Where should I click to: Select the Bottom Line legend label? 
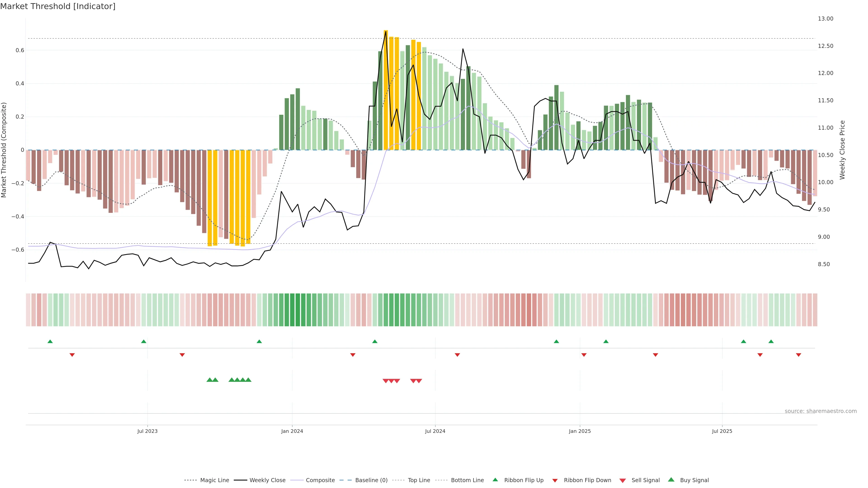tap(467, 480)
